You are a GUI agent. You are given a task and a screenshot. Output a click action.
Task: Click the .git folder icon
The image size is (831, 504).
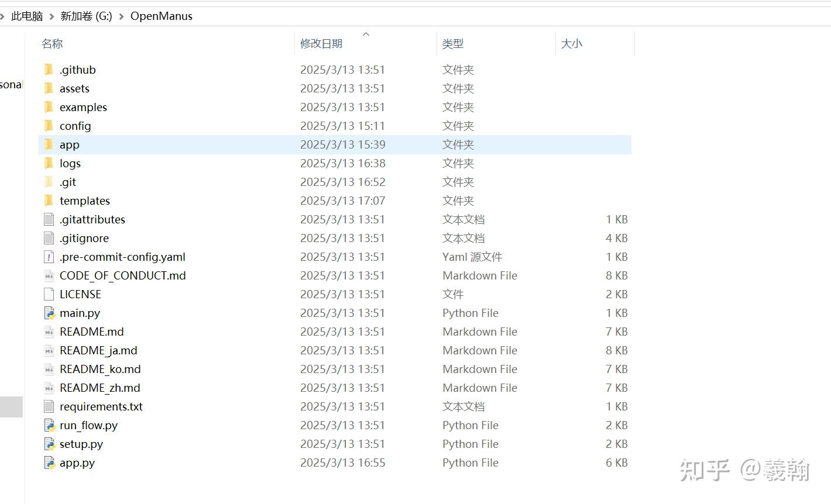pyautogui.click(x=49, y=182)
